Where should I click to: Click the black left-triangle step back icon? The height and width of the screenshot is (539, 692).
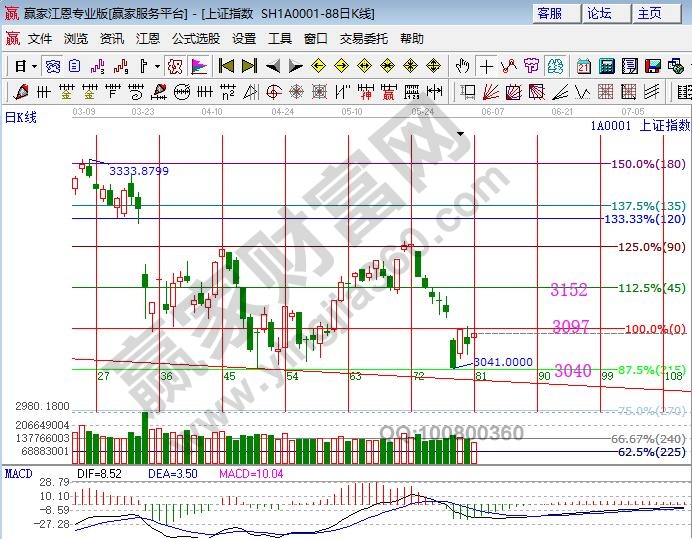coord(273,66)
